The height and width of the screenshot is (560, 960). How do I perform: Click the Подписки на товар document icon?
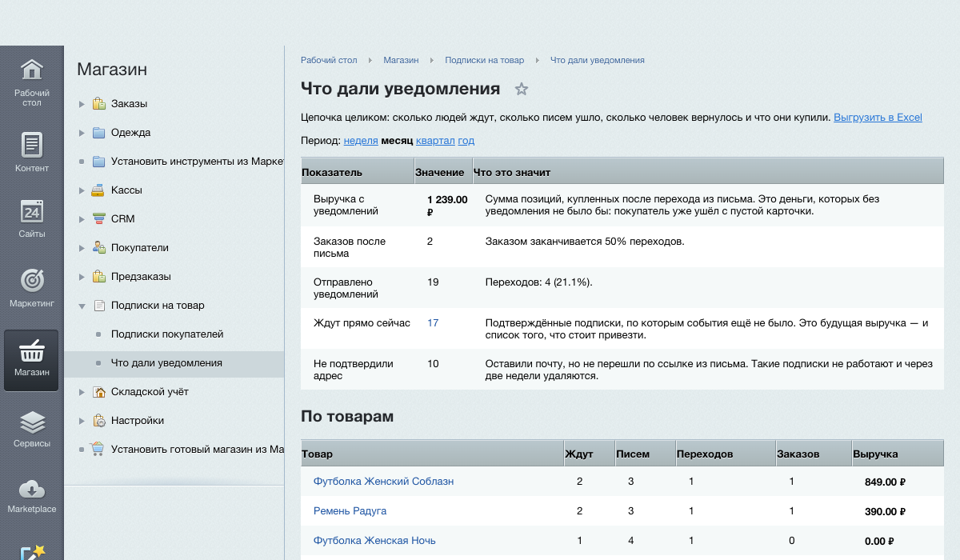coord(99,305)
